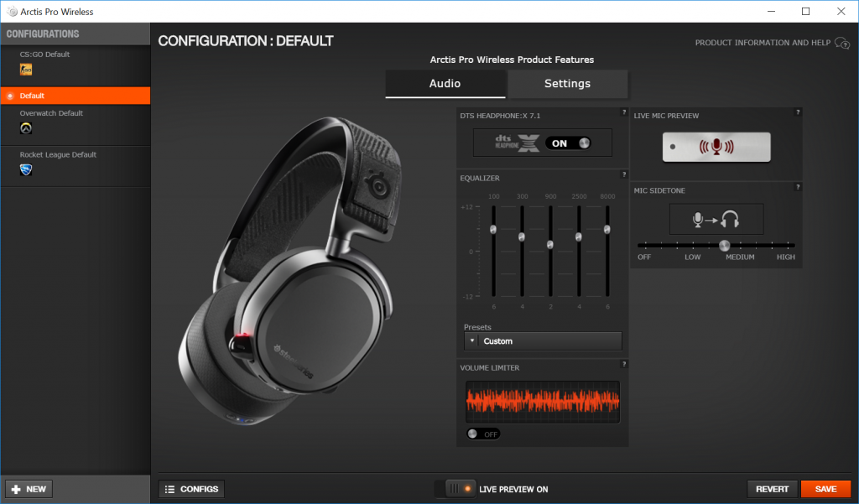This screenshot has width=859, height=504.
Task: Click the 100 Hz equalizer slider handle
Action: (493, 229)
